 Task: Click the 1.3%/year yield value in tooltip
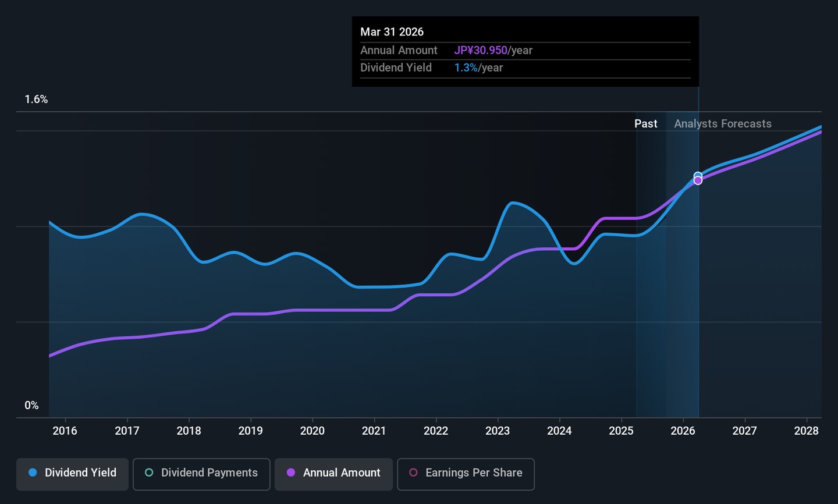click(x=478, y=68)
